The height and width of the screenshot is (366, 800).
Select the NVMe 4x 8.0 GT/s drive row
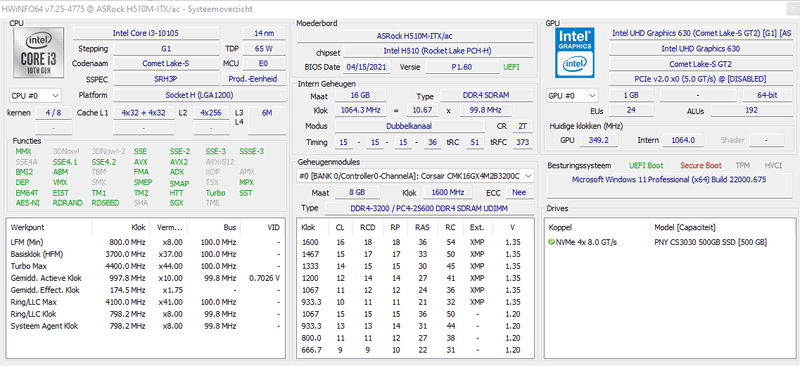coord(671,242)
